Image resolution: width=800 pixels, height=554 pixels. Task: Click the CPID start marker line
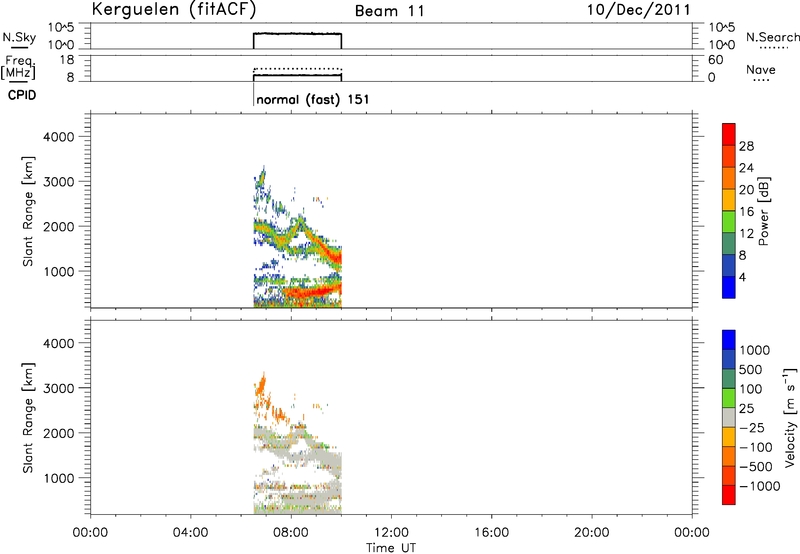click(254, 95)
